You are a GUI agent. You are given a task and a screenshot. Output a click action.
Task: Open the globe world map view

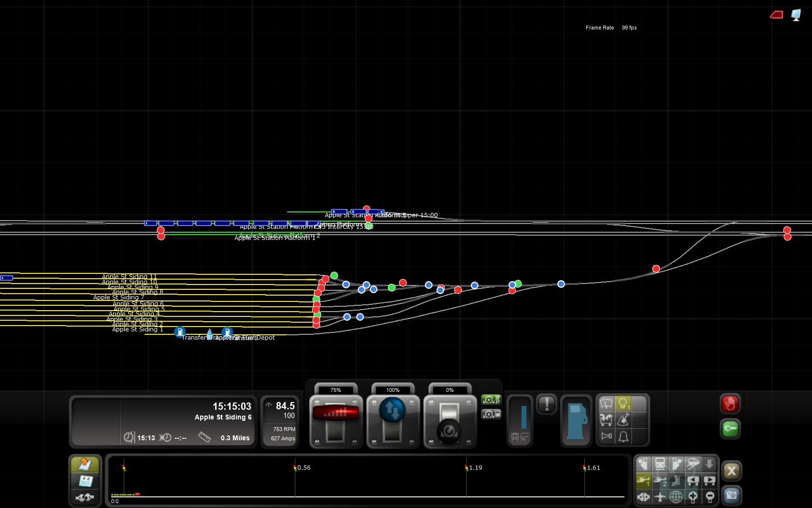coord(676,496)
